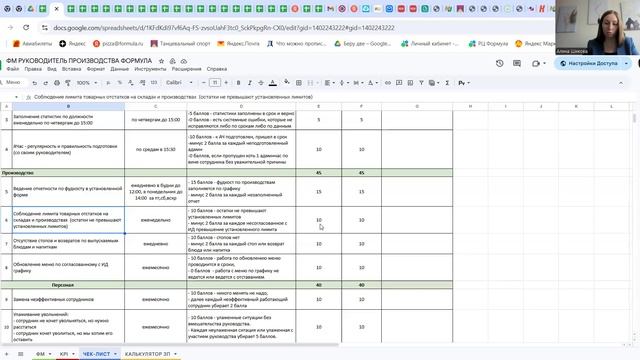Screen dimensions: 640x360
Task: Redo the last action in toolbar
Action: 45,83
